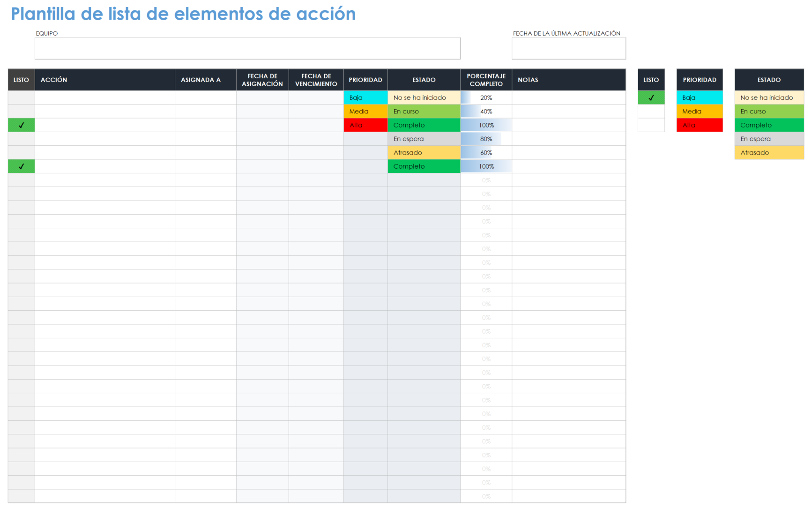
Task: Select the 40% progress bar cell
Action: [486, 111]
